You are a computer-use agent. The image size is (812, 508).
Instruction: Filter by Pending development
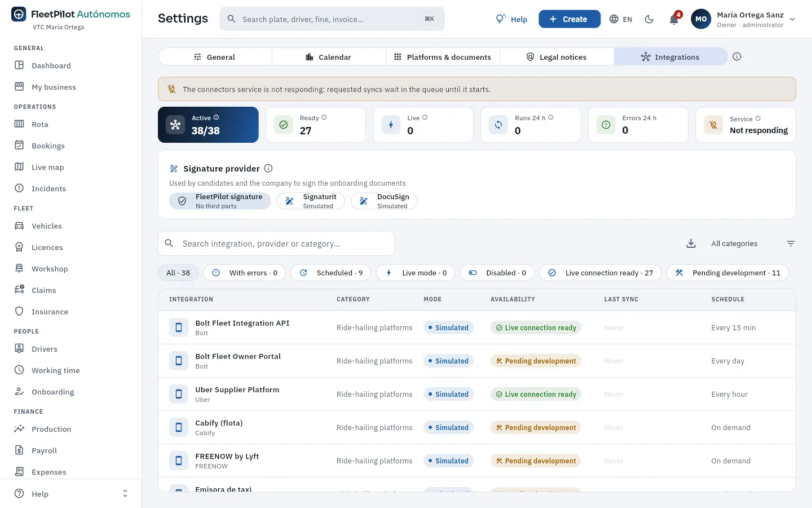coord(727,273)
